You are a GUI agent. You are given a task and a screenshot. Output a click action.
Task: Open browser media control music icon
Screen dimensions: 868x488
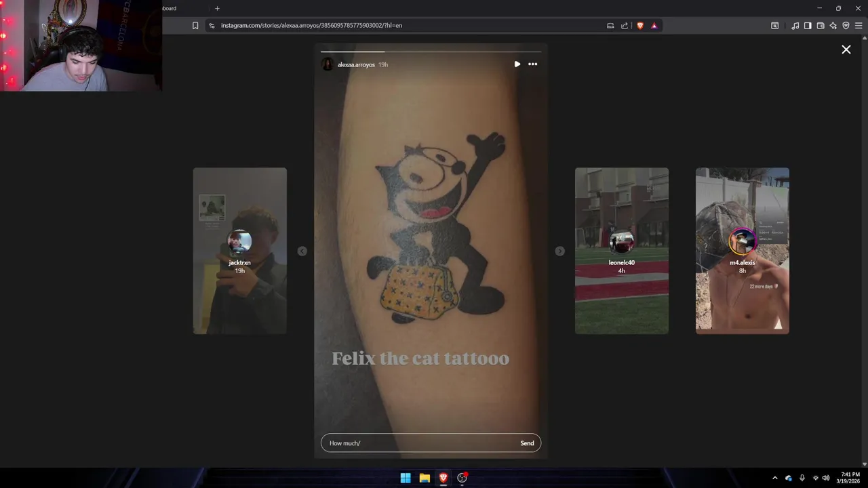click(795, 26)
